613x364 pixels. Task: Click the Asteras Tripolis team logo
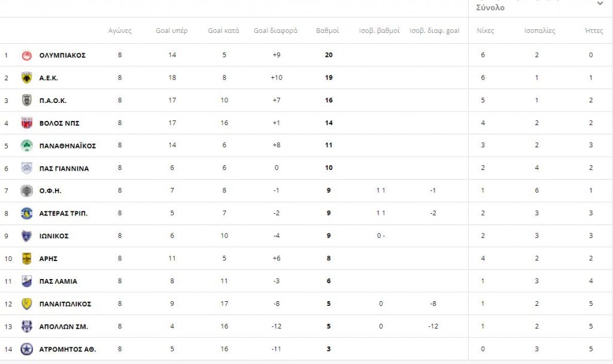(x=26, y=213)
